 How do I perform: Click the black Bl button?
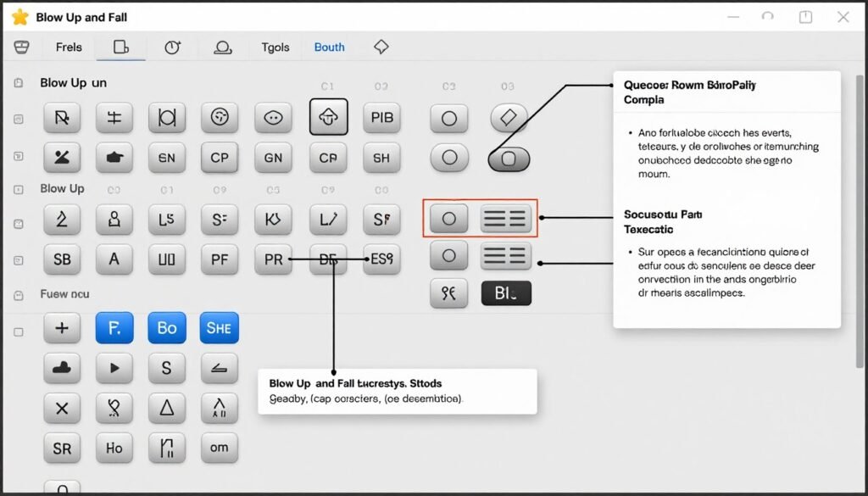pyautogui.click(x=506, y=293)
